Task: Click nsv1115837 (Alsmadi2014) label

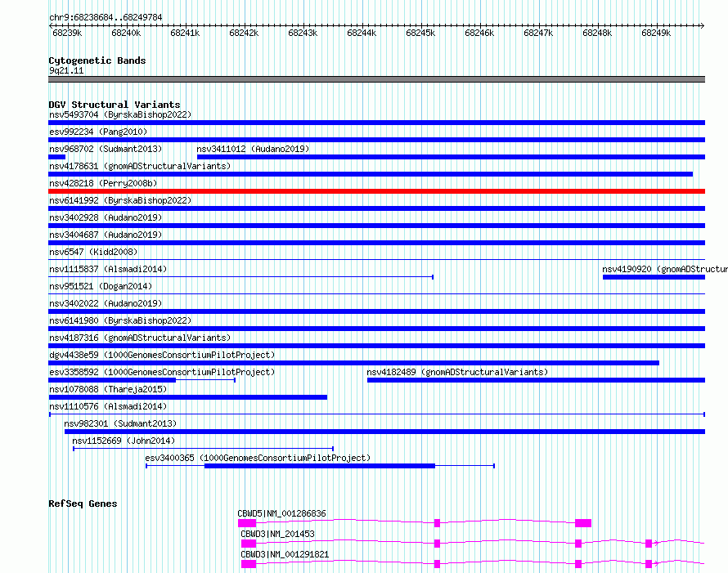Action: tap(108, 269)
